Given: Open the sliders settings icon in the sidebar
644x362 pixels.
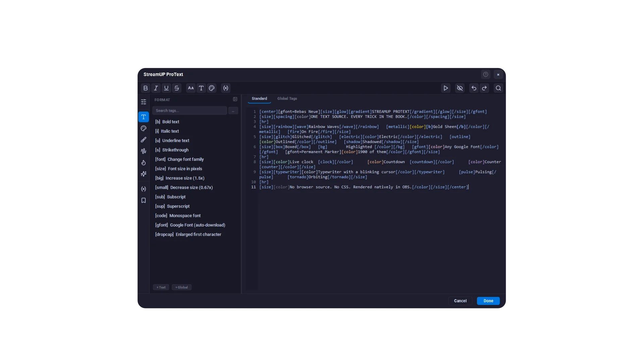Looking at the screenshot, I should [144, 102].
